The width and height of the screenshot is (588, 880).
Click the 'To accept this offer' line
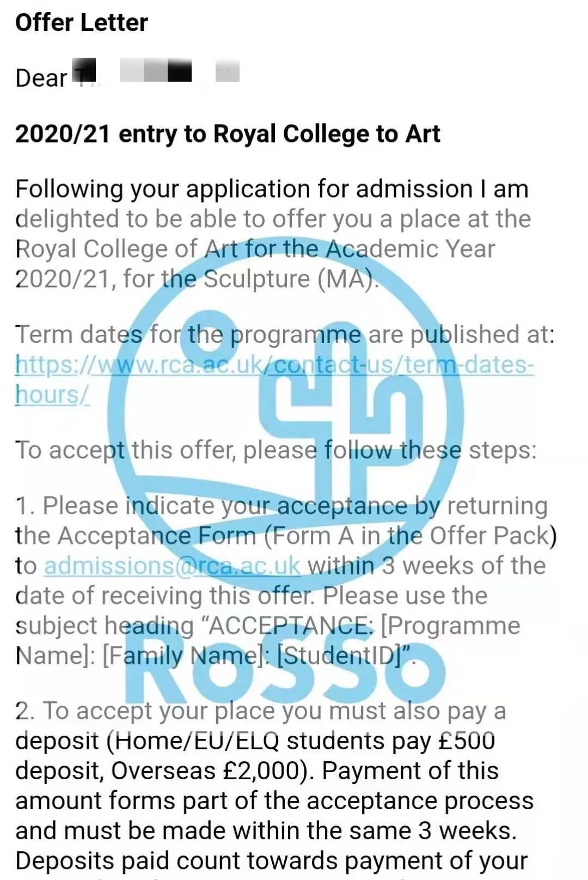point(276,450)
